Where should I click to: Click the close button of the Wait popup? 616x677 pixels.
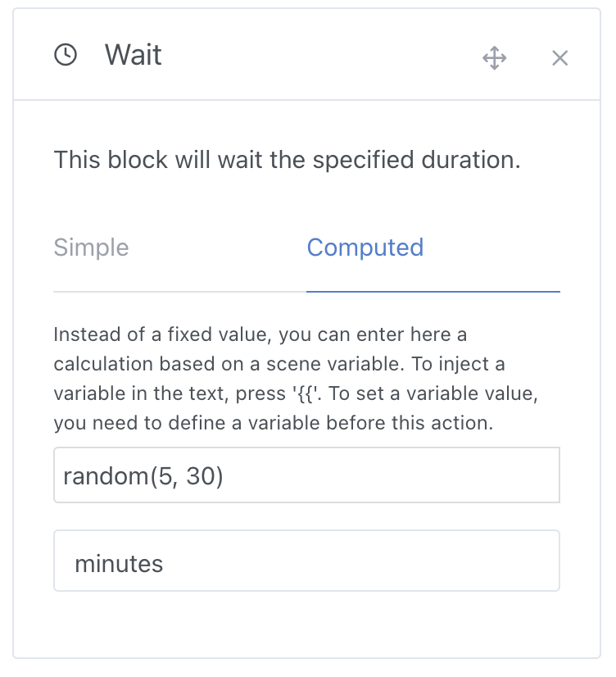(559, 58)
